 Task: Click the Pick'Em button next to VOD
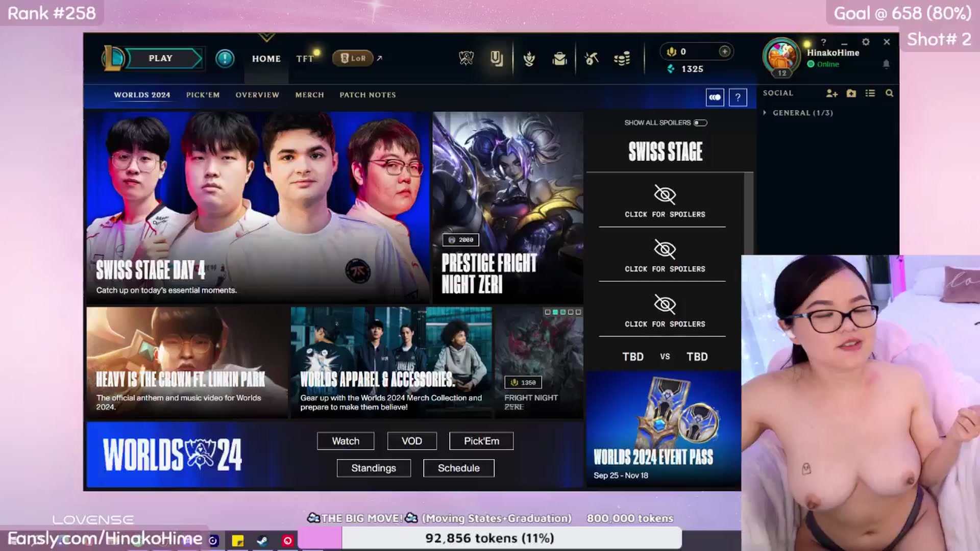pyautogui.click(x=481, y=441)
